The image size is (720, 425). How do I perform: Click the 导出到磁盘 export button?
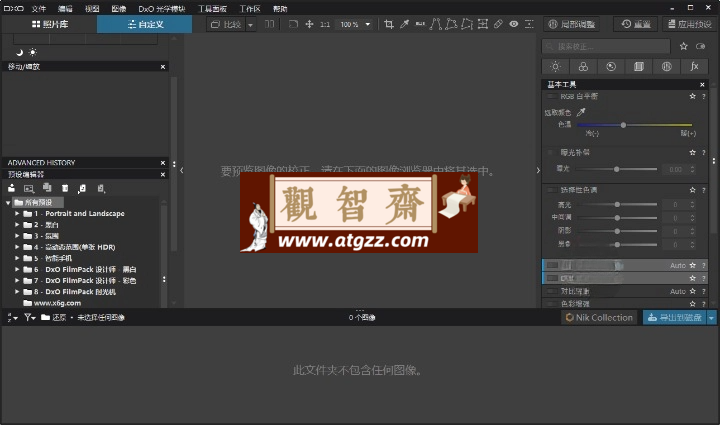tap(675, 318)
